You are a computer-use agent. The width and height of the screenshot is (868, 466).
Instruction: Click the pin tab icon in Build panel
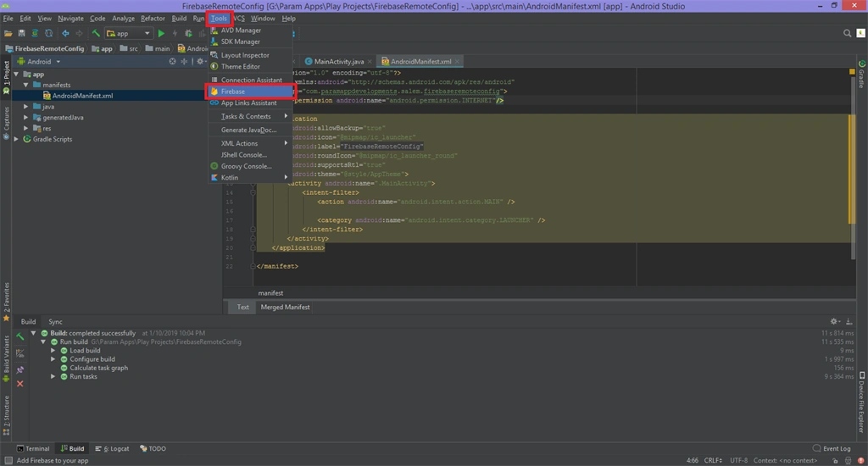[x=20, y=369]
